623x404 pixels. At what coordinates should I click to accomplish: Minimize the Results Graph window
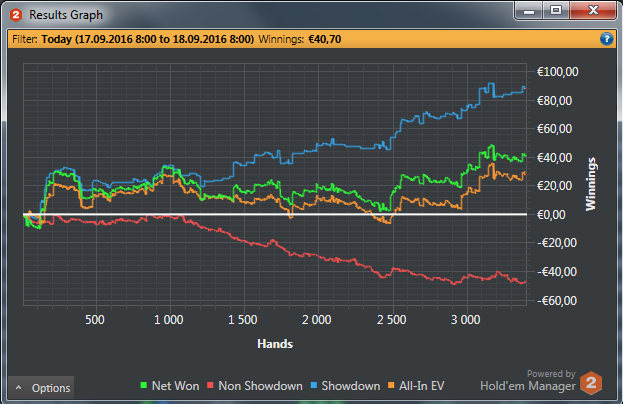[x=529, y=10]
